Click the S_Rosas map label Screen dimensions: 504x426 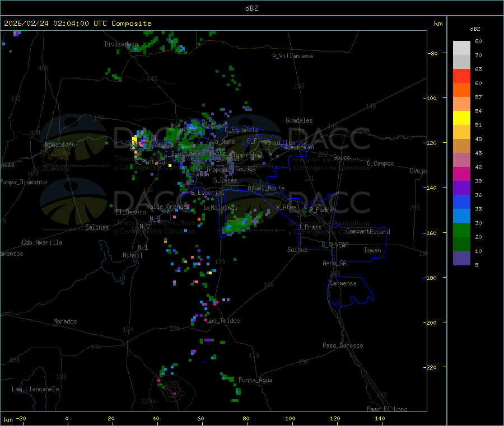(x=225, y=180)
